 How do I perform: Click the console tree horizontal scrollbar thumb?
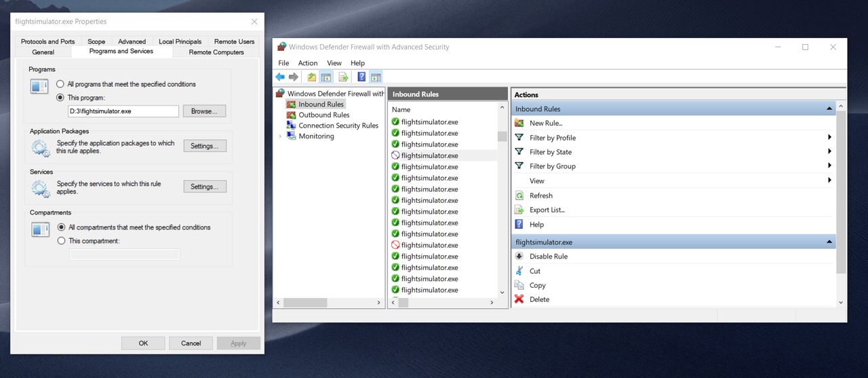click(304, 303)
